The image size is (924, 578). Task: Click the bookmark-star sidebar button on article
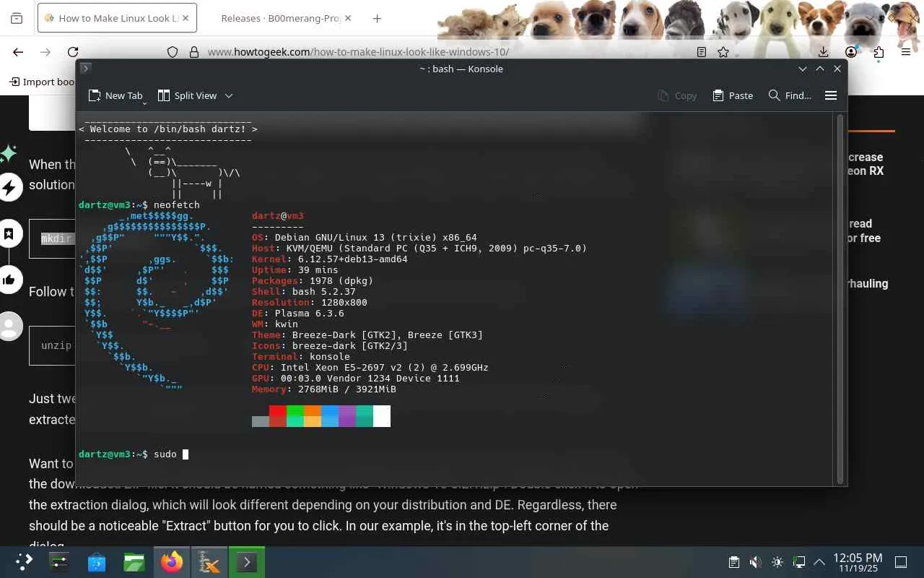pyautogui.click(x=9, y=234)
